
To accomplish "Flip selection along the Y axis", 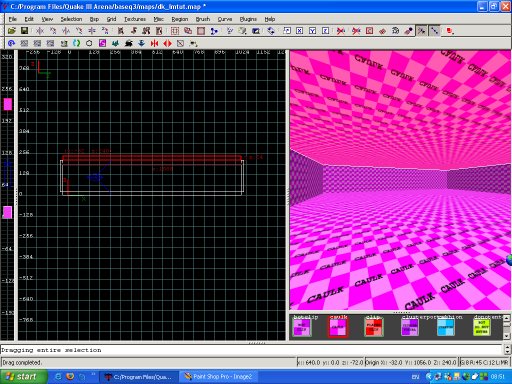I will coord(66,31).
